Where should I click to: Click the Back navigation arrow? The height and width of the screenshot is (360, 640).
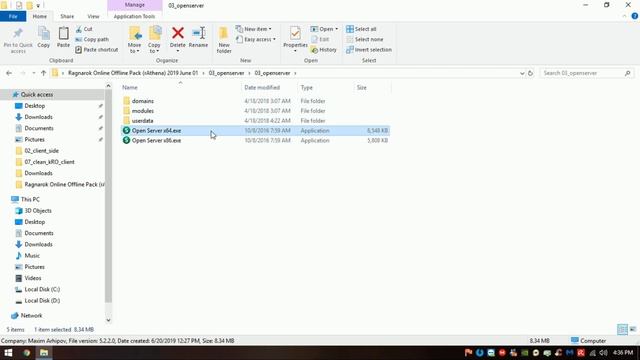(9, 73)
